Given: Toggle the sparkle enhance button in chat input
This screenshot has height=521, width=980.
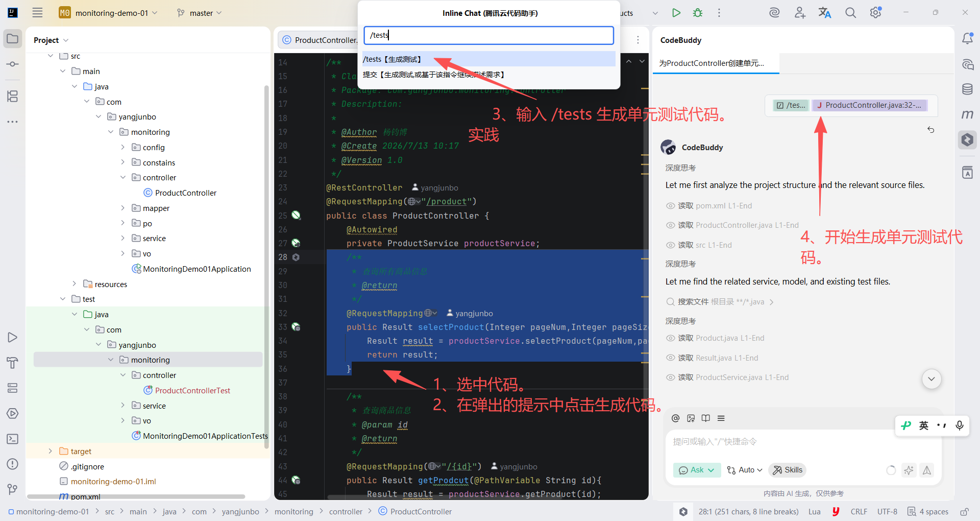Looking at the screenshot, I should click(909, 470).
